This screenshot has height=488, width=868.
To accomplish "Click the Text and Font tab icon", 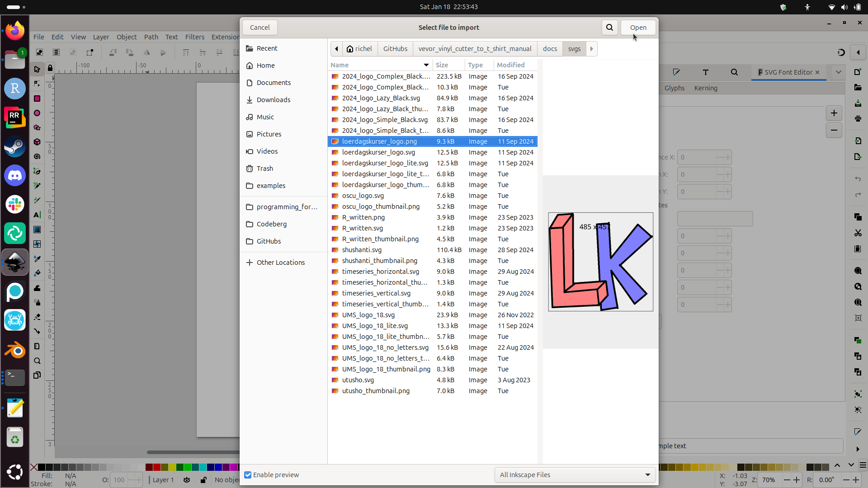I will (x=705, y=72).
